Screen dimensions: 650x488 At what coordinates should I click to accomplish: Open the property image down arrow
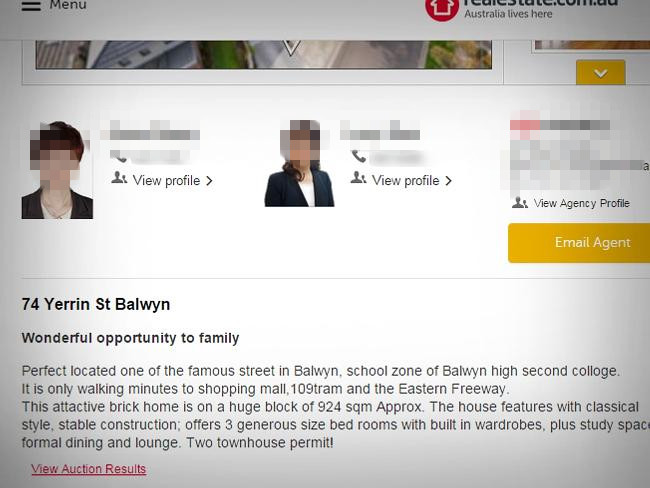(291, 47)
